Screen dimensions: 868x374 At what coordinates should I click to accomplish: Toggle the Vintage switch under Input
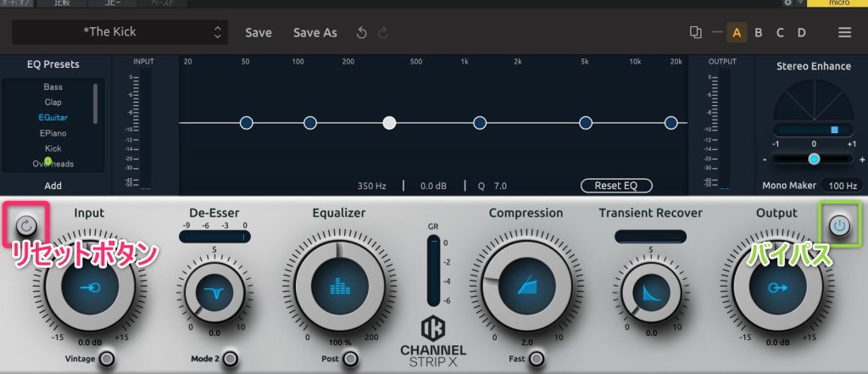click(x=107, y=360)
